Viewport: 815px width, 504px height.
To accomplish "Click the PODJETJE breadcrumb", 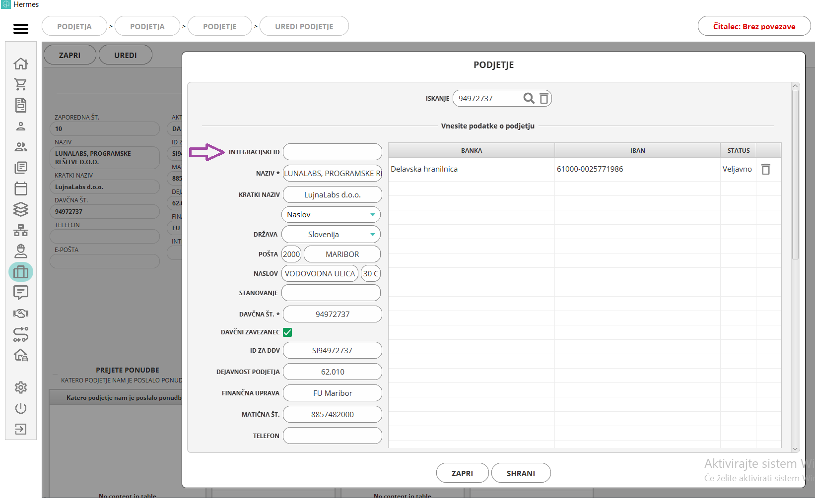I will (x=220, y=26).
